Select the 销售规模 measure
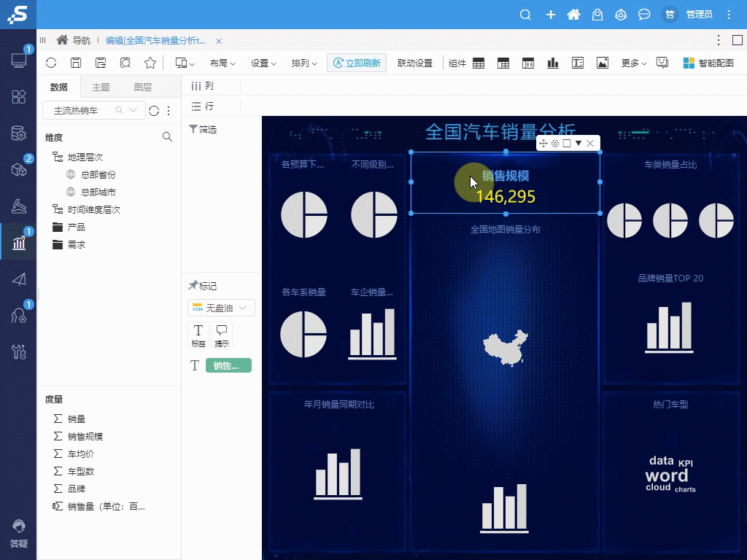This screenshot has height=560, width=747. click(x=85, y=437)
